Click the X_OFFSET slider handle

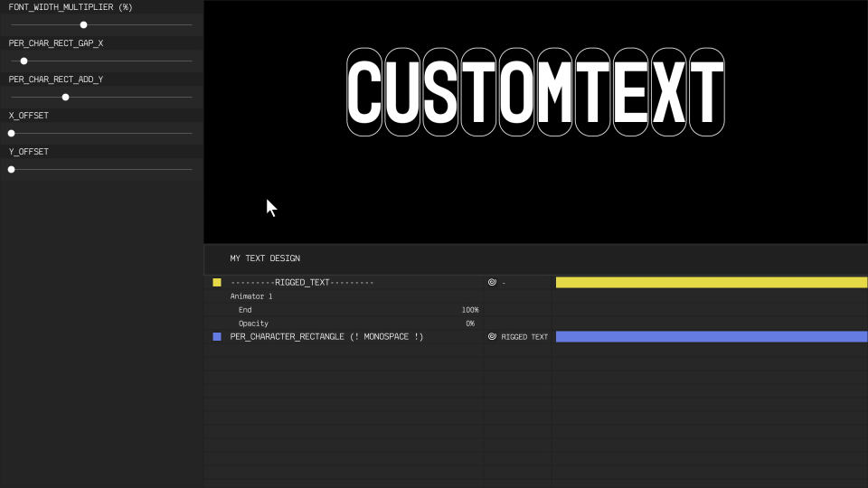click(x=11, y=134)
